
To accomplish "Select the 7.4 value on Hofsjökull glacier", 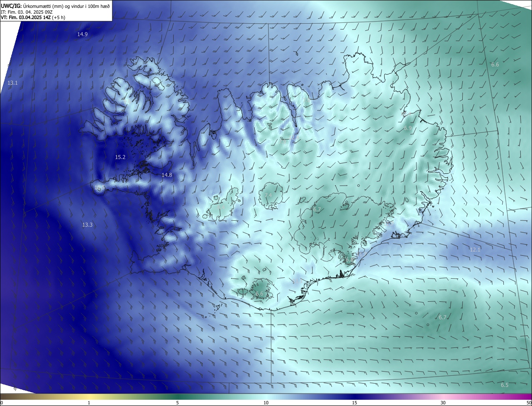I will pyautogui.click(x=268, y=195).
